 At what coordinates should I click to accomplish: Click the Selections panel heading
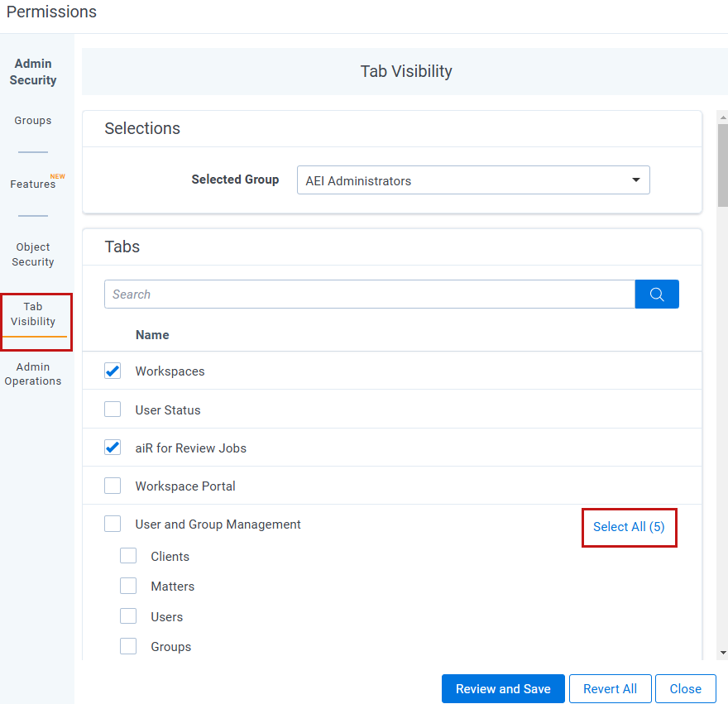[x=142, y=128]
